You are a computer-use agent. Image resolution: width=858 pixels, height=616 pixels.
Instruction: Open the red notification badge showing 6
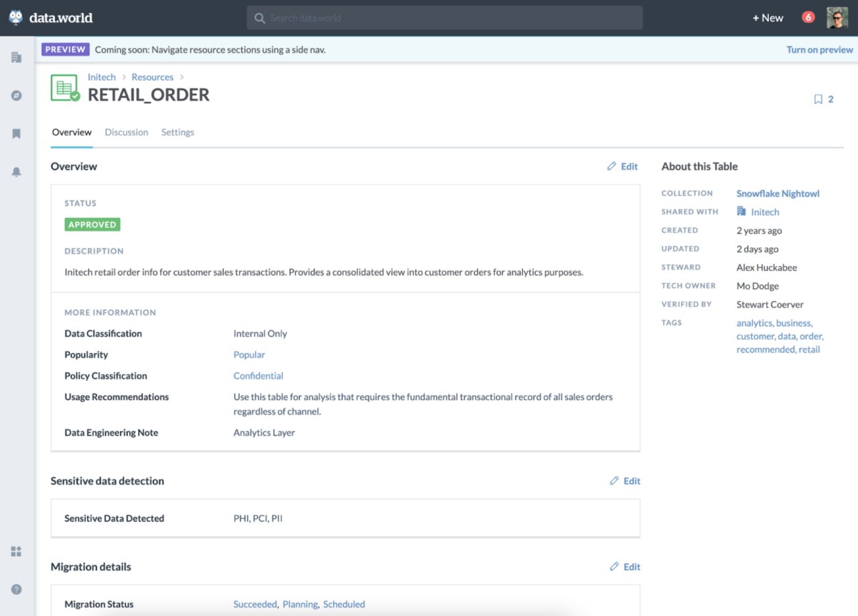pyautogui.click(x=808, y=17)
